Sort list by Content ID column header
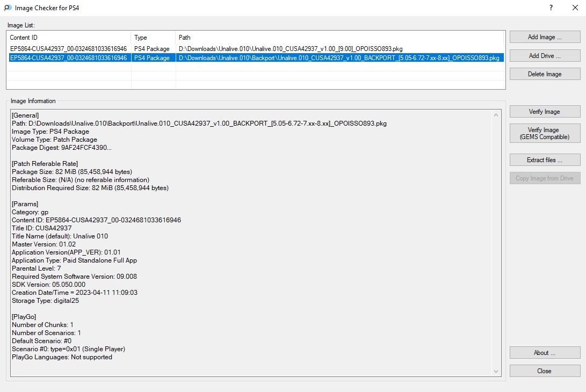This screenshot has height=392, width=586. (69, 38)
